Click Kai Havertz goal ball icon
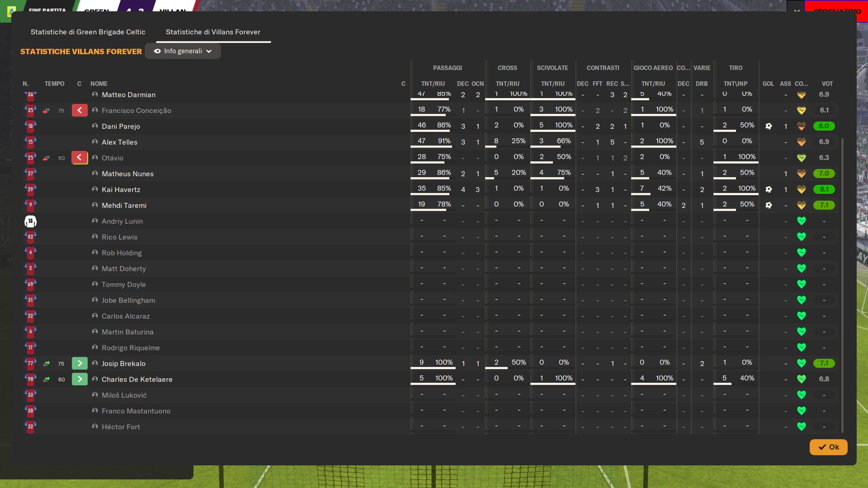Image resolution: width=868 pixels, height=488 pixels. 769,189
